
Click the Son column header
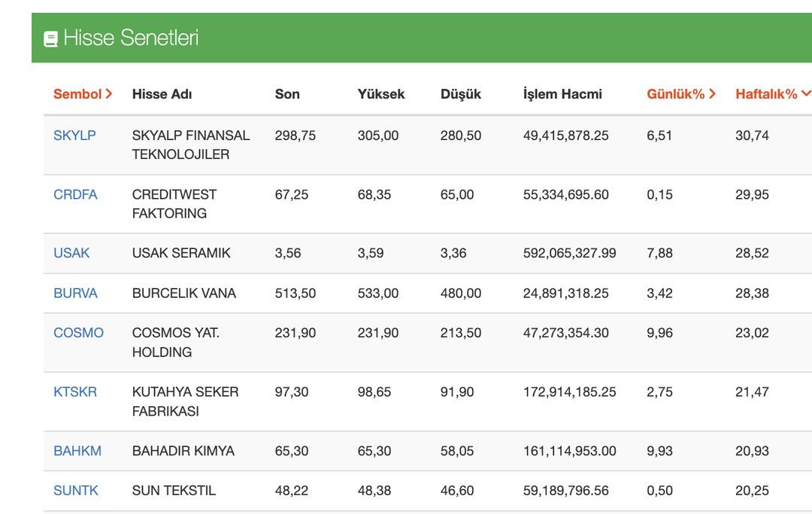(287, 94)
